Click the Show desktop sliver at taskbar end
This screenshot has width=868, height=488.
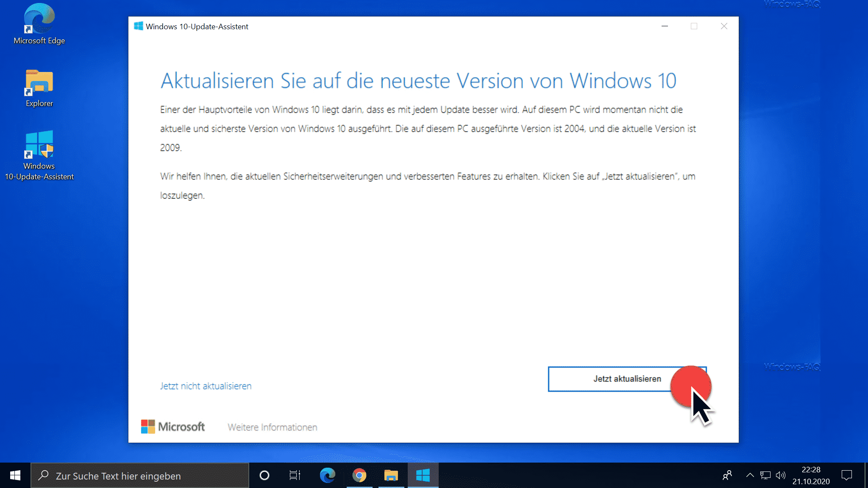click(866, 475)
